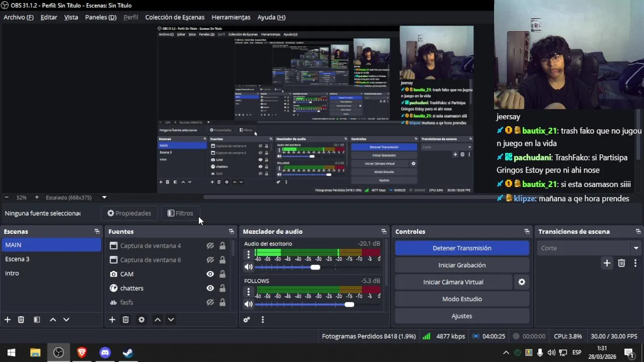The image size is (644, 362).
Task: Open Editar menu
Action: (x=49, y=17)
